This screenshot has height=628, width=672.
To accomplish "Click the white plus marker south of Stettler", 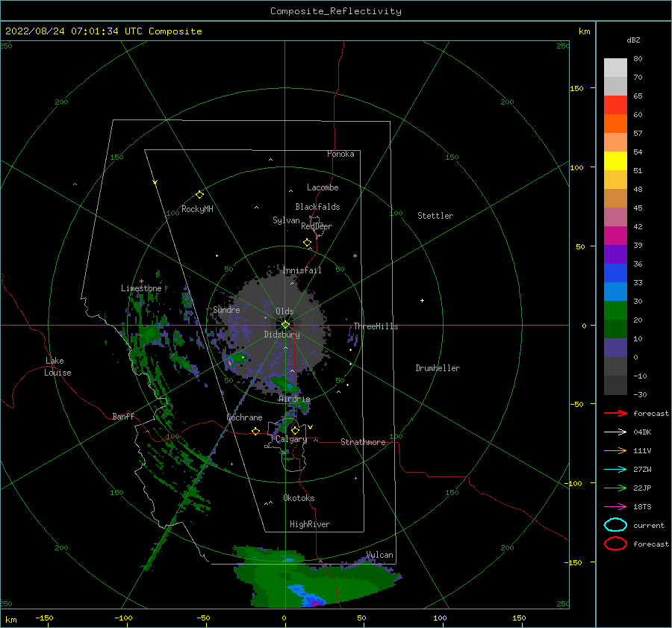I will 422,300.
